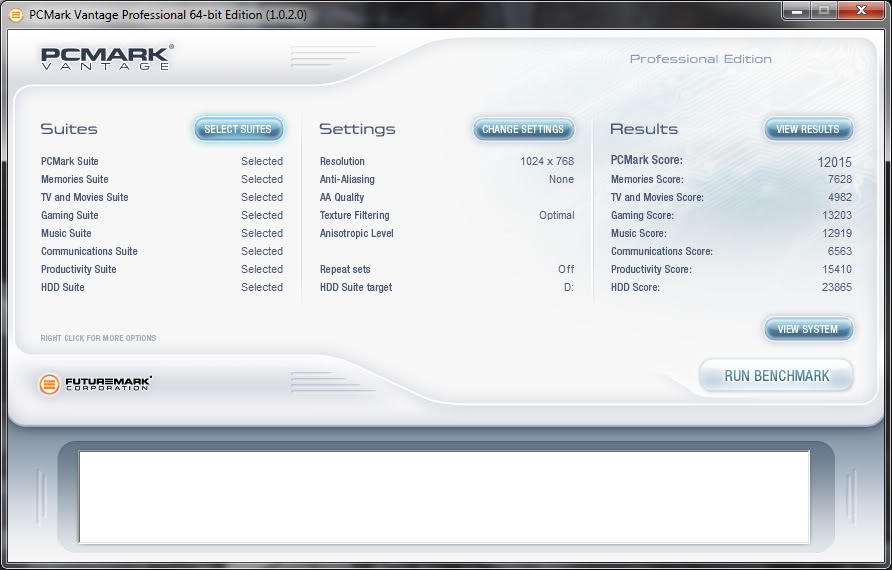Click the Communications Suite label
Image resolution: width=892 pixels, height=570 pixels.
pos(89,251)
